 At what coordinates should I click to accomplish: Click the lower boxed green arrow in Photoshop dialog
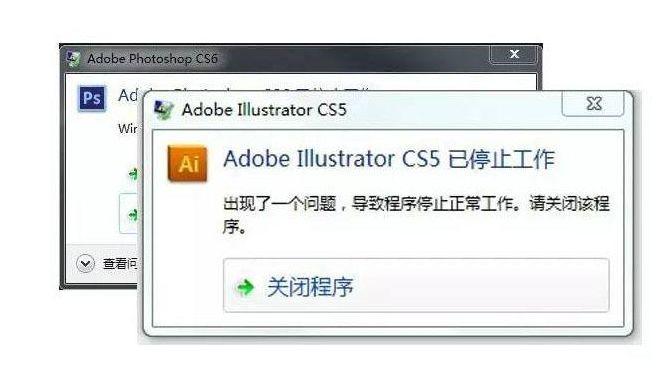point(134,214)
